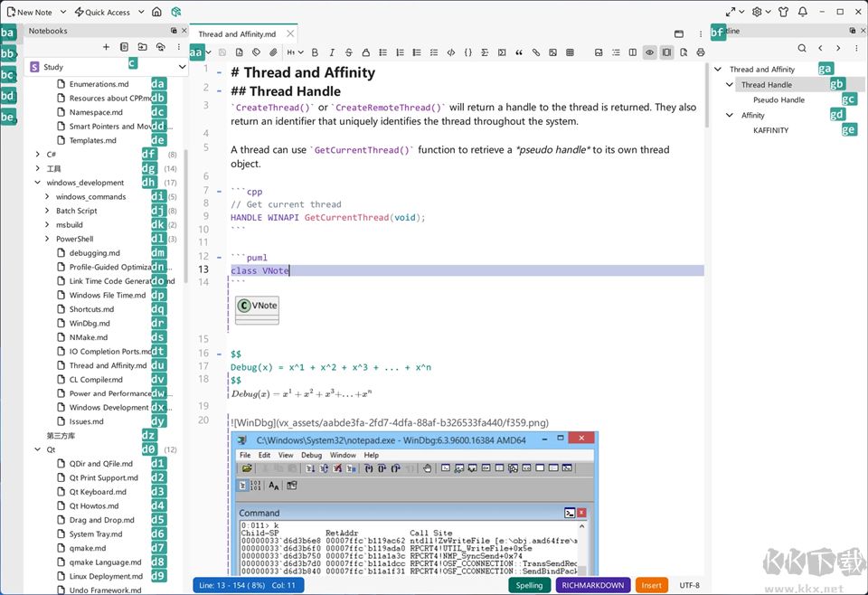
Task: Click the paperclip attachment icon
Action: pos(273,52)
